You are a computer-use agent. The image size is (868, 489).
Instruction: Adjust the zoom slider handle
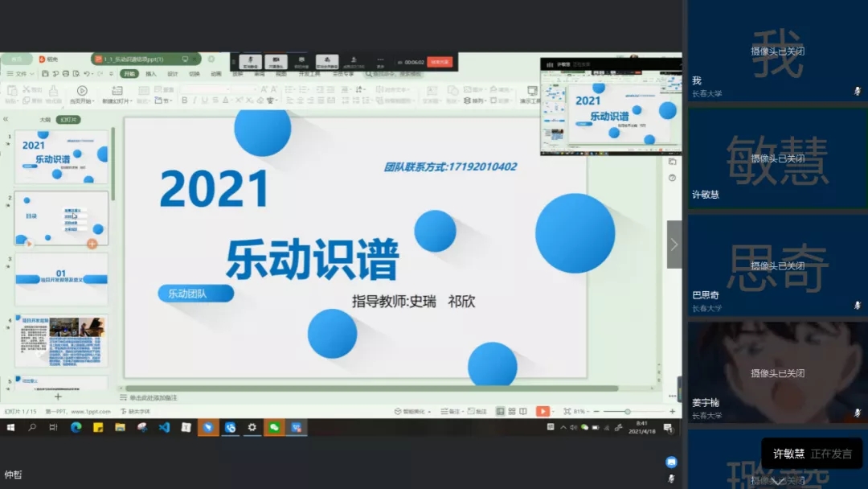point(627,412)
